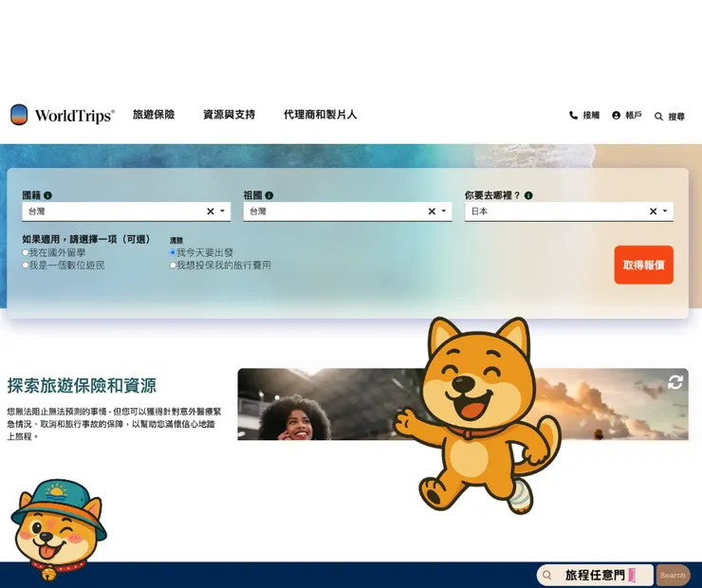Click the orange 取得報價 button
This screenshot has height=588, width=702.
pyautogui.click(x=644, y=265)
